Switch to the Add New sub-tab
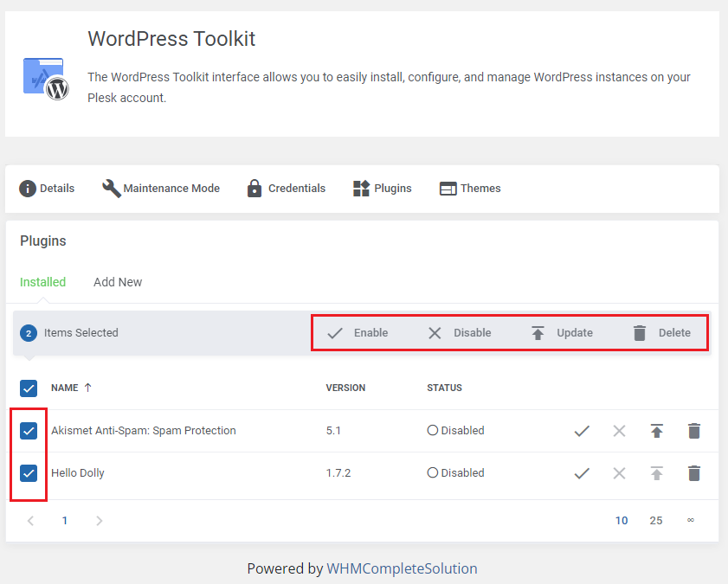Viewport: 728px width, 584px height. (x=118, y=282)
